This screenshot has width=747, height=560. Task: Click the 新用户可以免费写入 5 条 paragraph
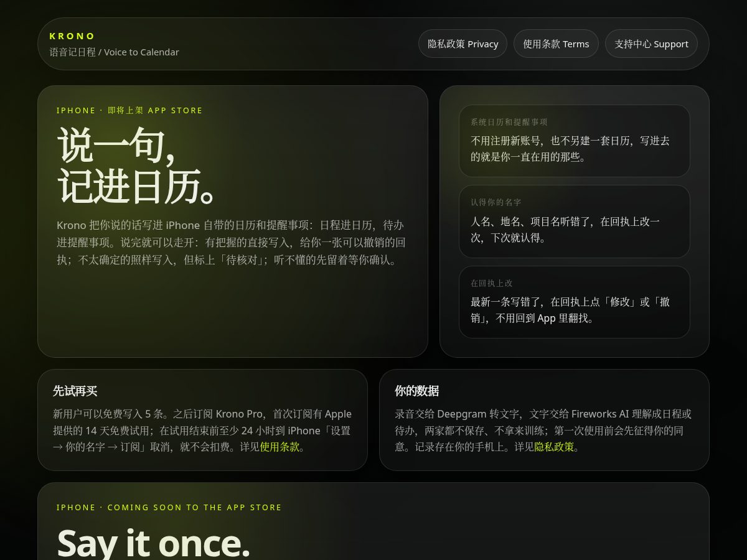tap(202, 431)
